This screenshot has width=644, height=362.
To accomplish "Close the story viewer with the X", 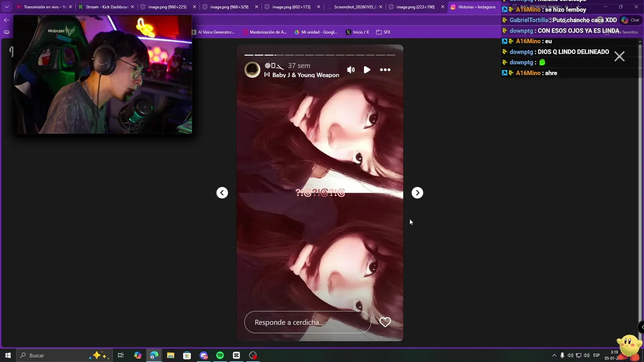I will (619, 56).
